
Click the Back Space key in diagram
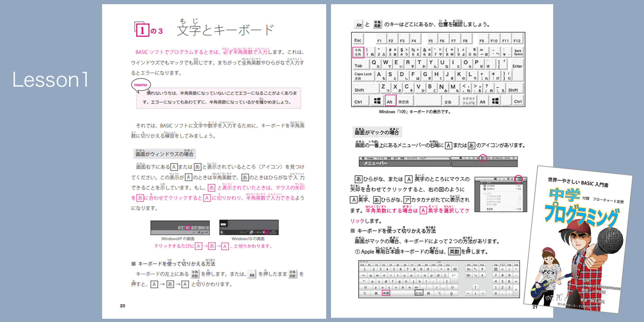point(518,52)
